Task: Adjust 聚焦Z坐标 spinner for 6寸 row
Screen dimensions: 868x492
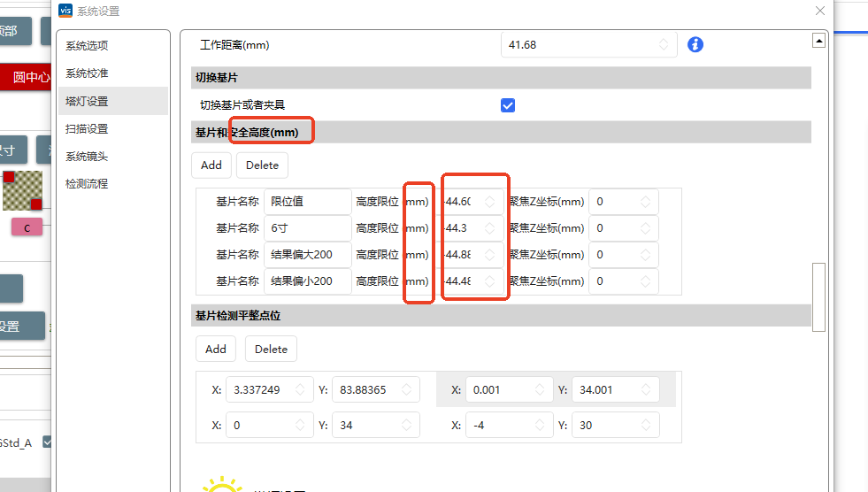Action: click(x=623, y=228)
